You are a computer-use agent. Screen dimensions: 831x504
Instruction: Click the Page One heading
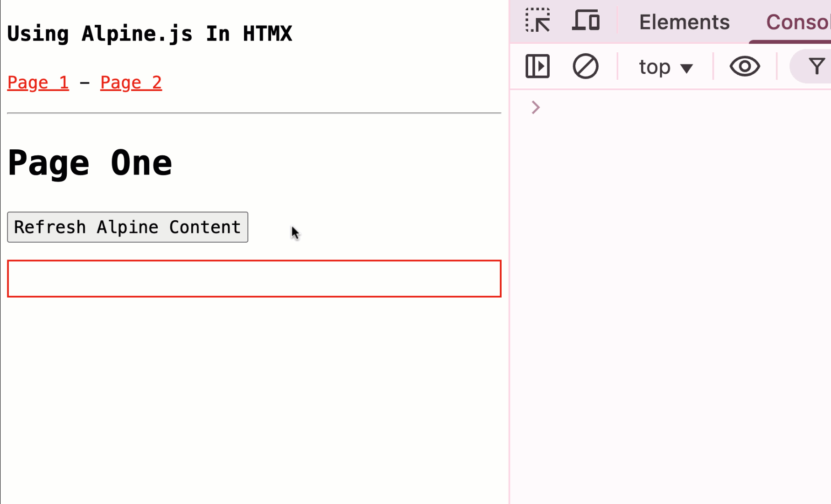[90, 163]
